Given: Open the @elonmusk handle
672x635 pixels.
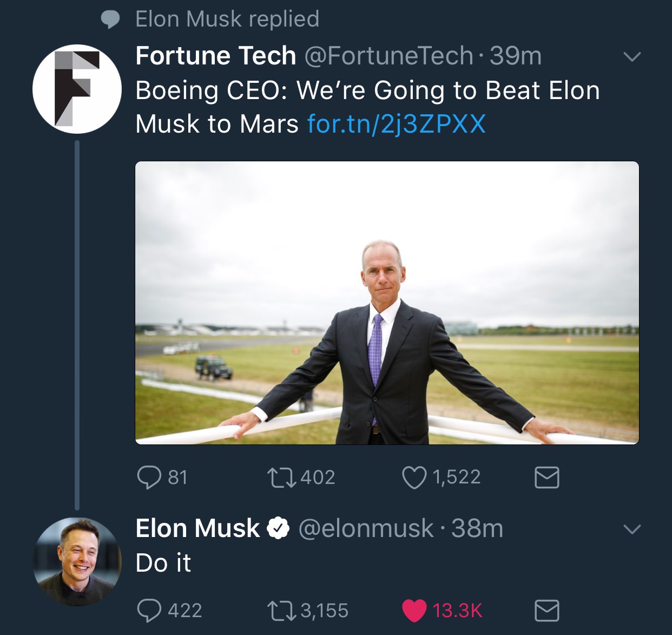Looking at the screenshot, I should [366, 529].
